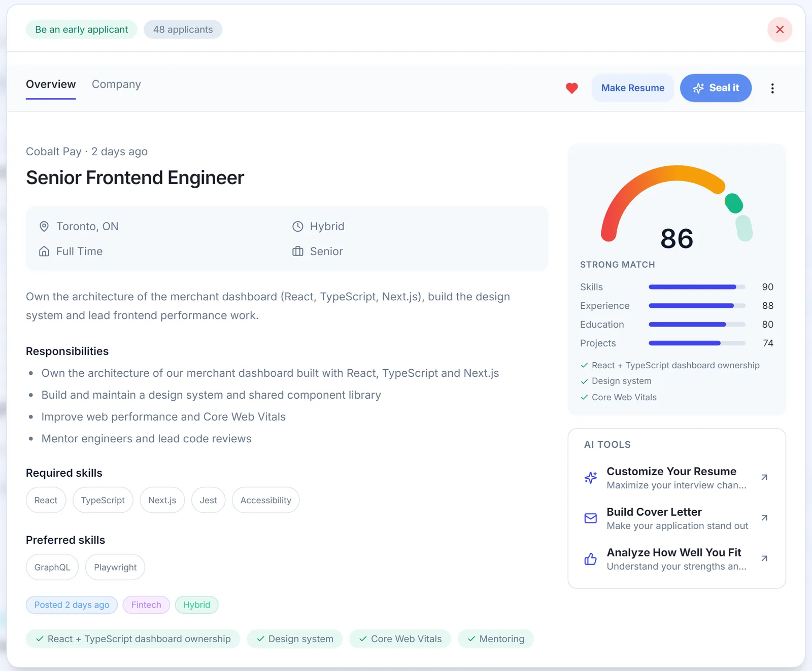Click the envelope icon for Build Cover Letter
812x671 pixels.
coord(590,518)
